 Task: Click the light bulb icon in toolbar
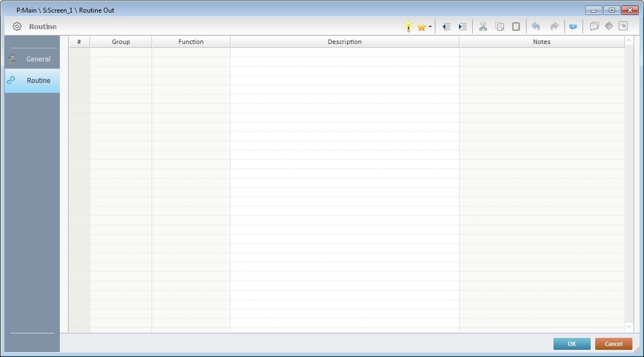click(408, 26)
